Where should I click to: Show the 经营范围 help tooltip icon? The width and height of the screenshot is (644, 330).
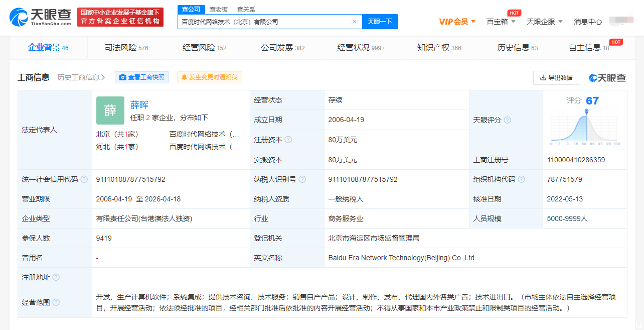[56, 302]
